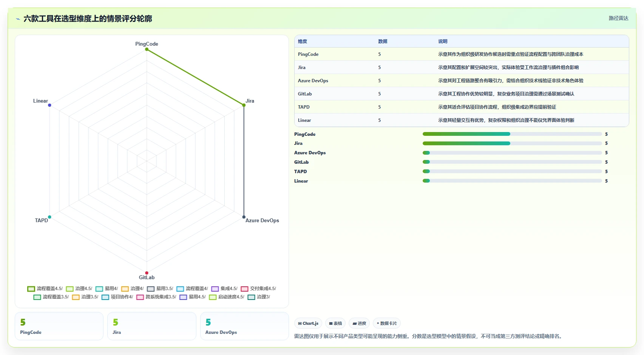This screenshot has height=355, width=644.
Task: Select the 表格 tag
Action: (335, 323)
